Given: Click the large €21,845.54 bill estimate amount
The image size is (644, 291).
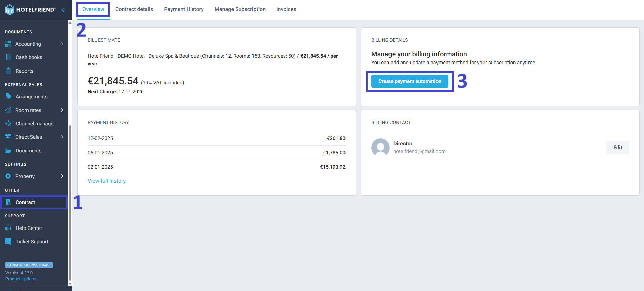Looking at the screenshot, I should pyautogui.click(x=113, y=81).
